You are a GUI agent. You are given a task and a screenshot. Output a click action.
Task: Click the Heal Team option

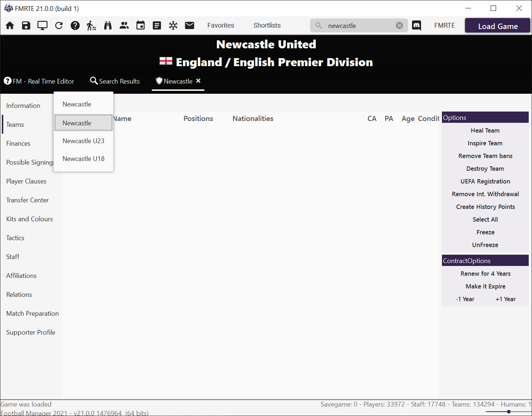(x=485, y=130)
